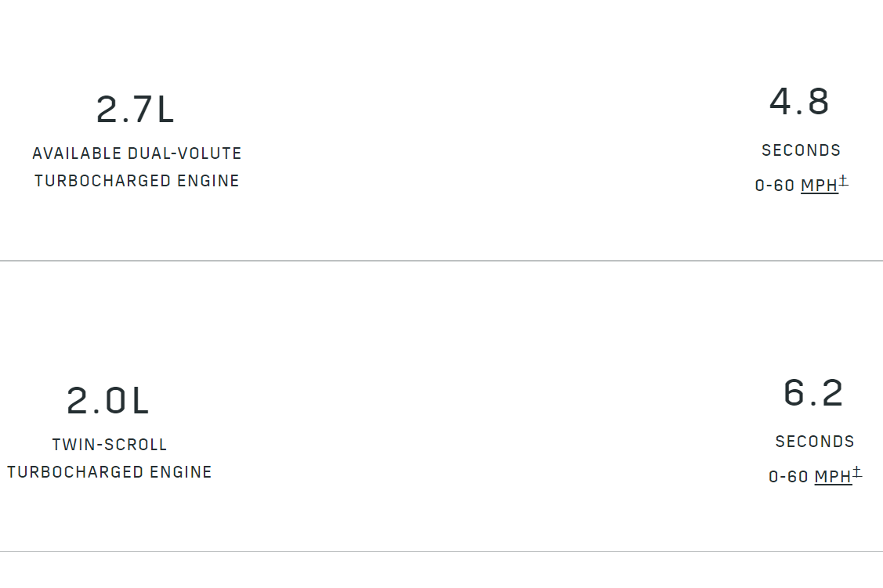This screenshot has height=588, width=883.
Task: Open the MPH footnote link beside 6.2 seconds
Action: (x=833, y=477)
